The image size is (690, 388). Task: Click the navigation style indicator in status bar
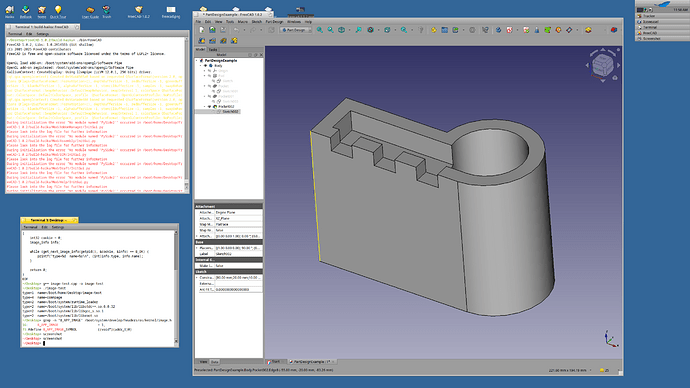coord(605,370)
